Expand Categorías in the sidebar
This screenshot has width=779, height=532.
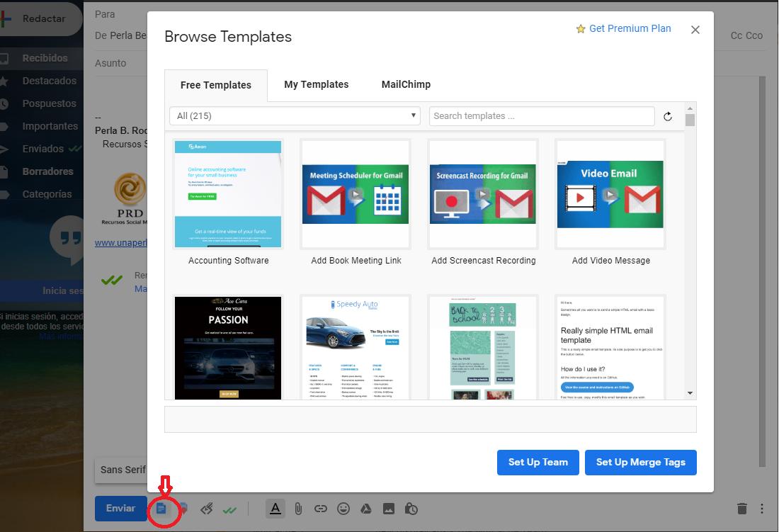tap(45, 193)
